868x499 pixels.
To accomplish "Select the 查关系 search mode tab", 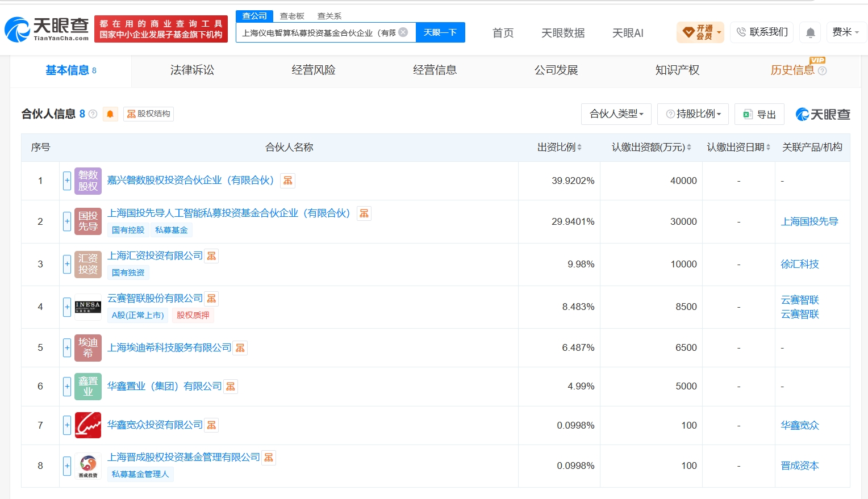I will click(329, 16).
